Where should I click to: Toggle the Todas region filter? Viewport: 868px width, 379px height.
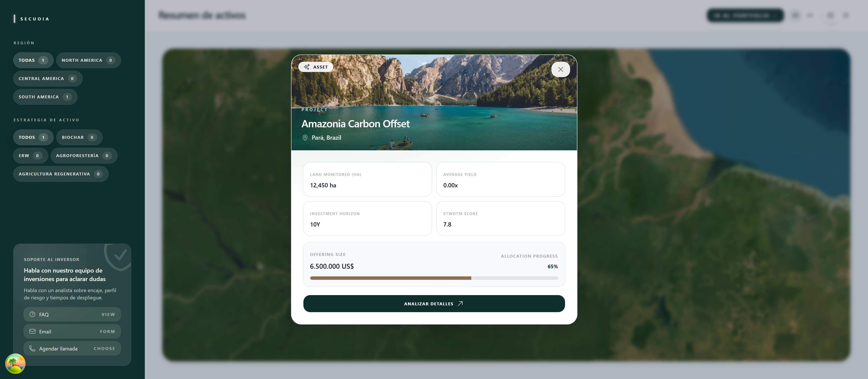pos(33,60)
